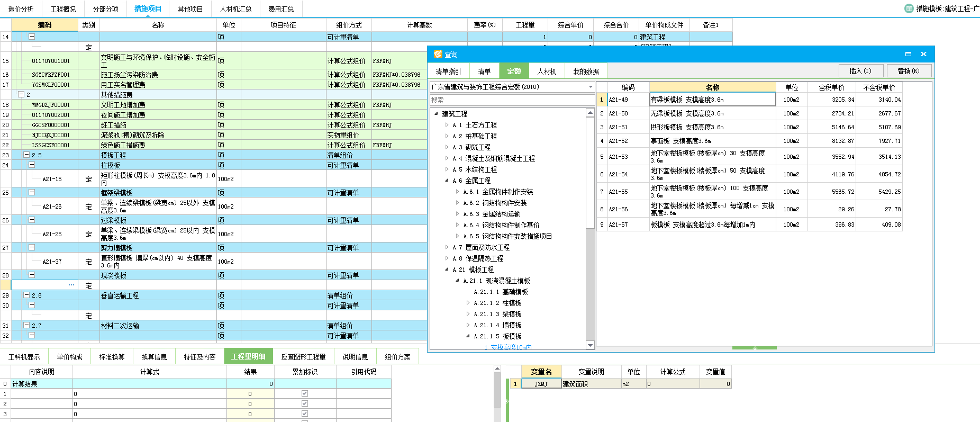Open the 广东省建筑与装饰工程综合定额(2010) dropdown
Viewport: 980px width, 422px height.
[591, 87]
